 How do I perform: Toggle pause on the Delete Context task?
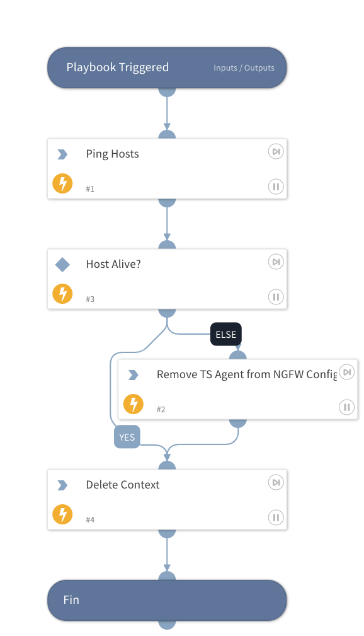tap(276, 517)
